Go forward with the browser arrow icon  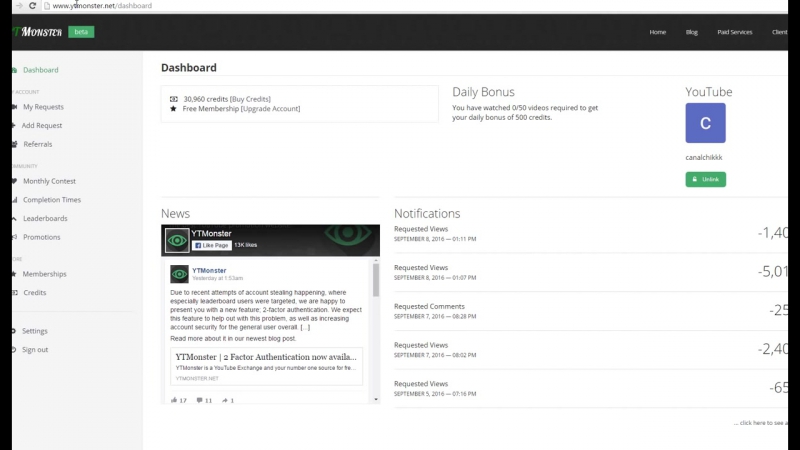(x=19, y=6)
